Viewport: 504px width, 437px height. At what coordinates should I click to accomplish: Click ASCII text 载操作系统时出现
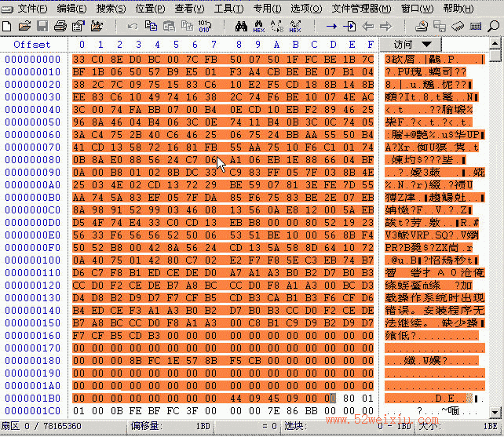(x=435, y=298)
